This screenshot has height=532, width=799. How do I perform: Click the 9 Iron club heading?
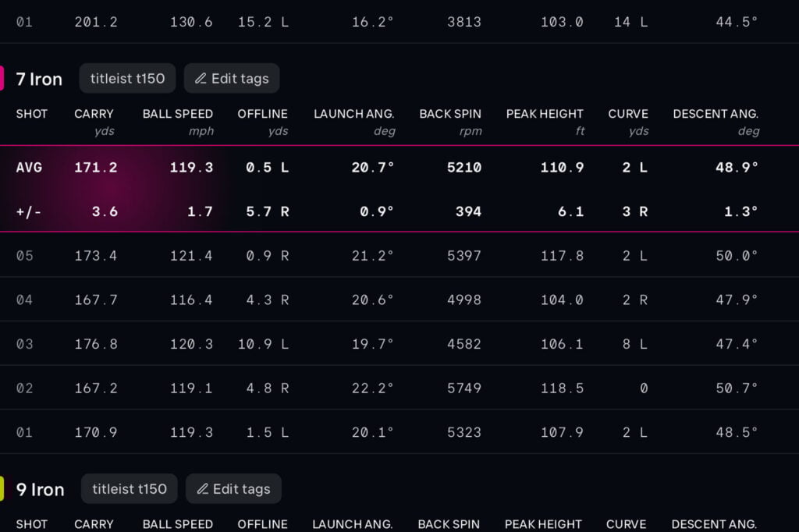tap(40, 489)
